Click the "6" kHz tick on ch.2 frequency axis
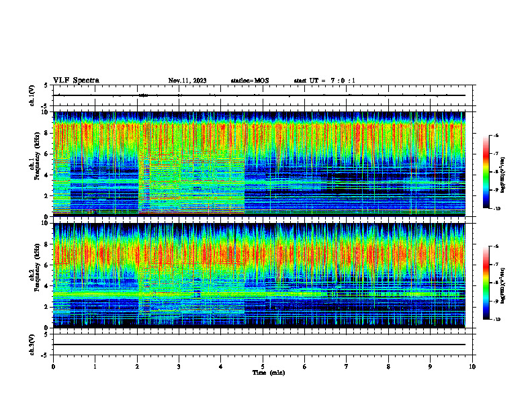The image size is (532, 411). click(46, 265)
